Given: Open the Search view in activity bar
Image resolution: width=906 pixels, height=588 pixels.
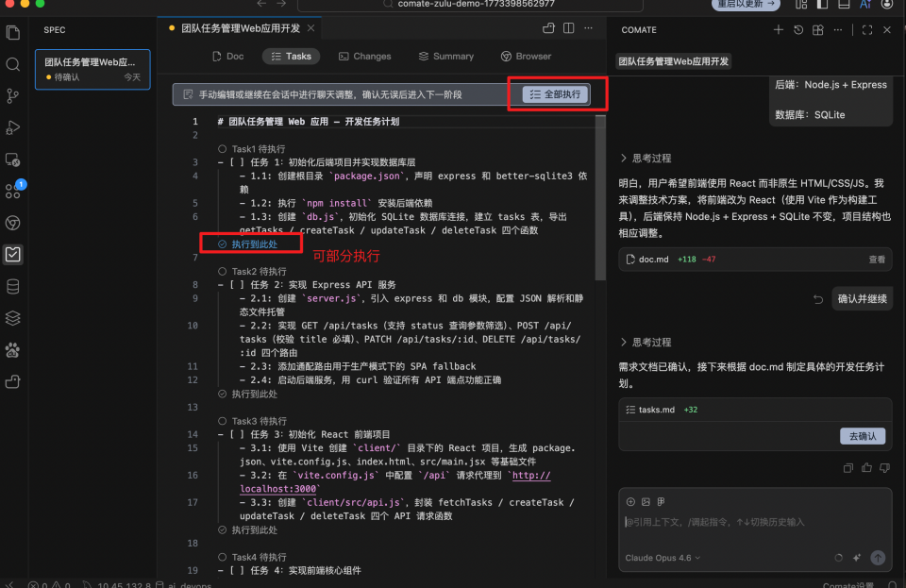Looking at the screenshot, I should pos(12,64).
